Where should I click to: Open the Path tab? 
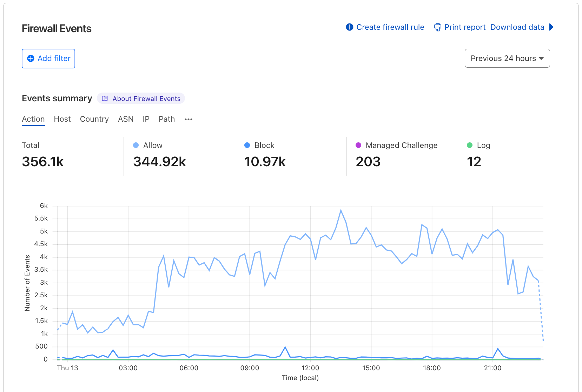click(x=167, y=119)
